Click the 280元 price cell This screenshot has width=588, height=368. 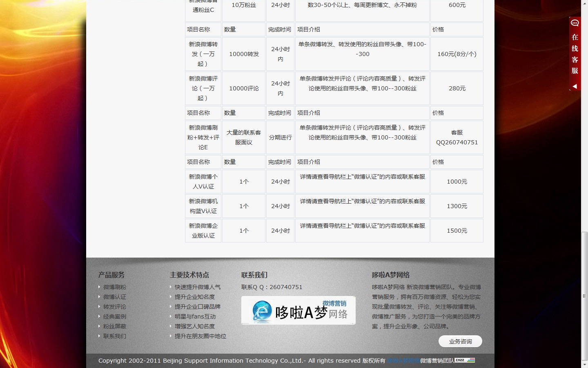[x=457, y=88]
